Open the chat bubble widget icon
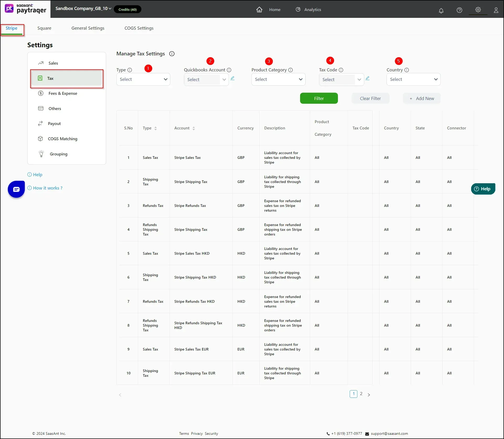The height and width of the screenshot is (439, 504). [x=16, y=189]
